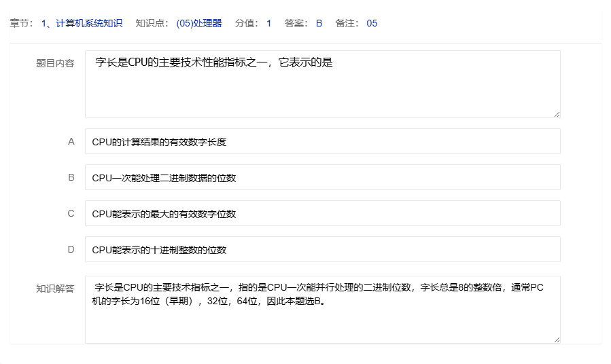Click knowledge point value (05)处理器

pos(199,23)
